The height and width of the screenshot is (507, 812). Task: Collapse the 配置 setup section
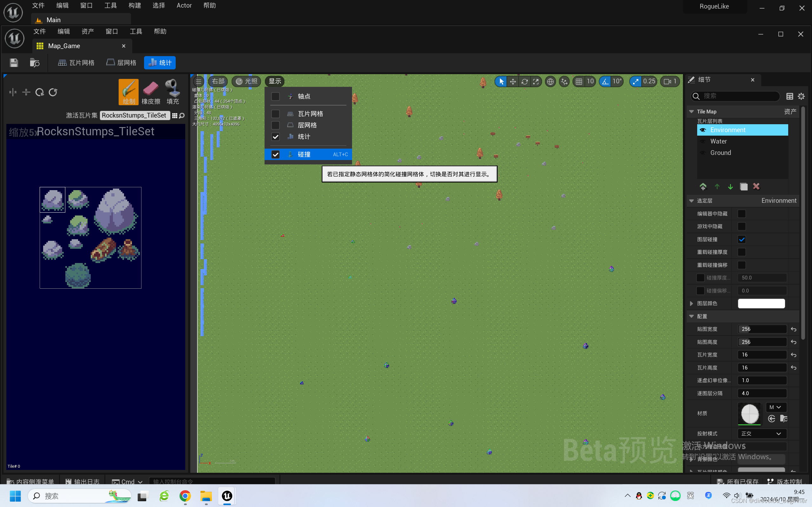[691, 316]
